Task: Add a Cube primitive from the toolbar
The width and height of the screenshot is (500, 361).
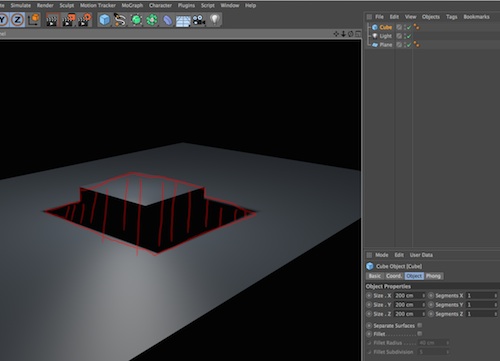Action: [x=105, y=20]
